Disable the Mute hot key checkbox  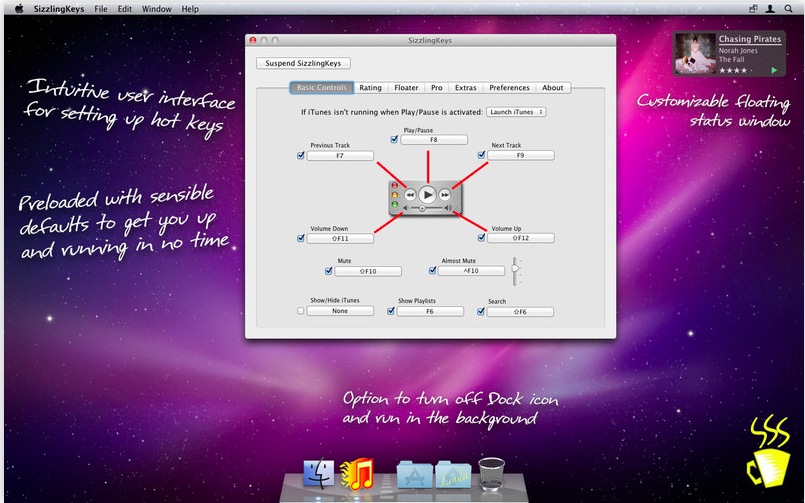click(329, 271)
